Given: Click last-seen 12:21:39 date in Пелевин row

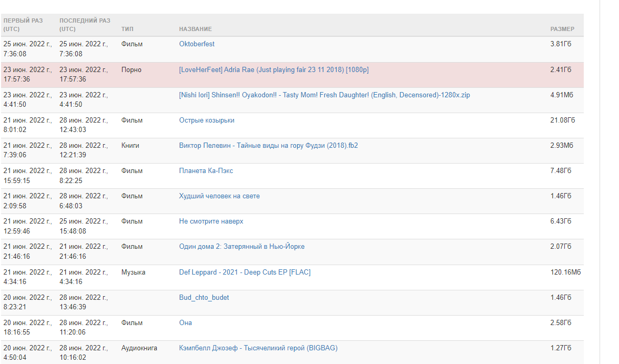Looking at the screenshot, I should pyautogui.click(x=84, y=150).
